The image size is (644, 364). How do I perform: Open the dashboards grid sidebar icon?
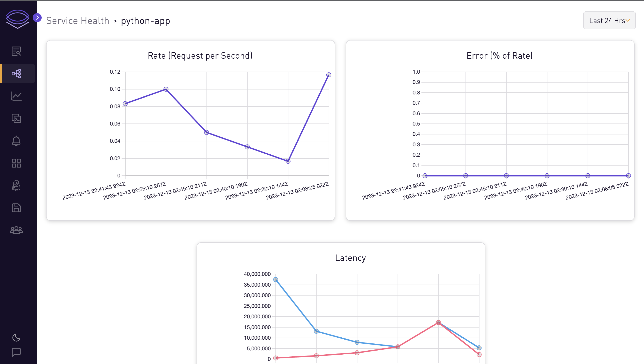pos(16,163)
